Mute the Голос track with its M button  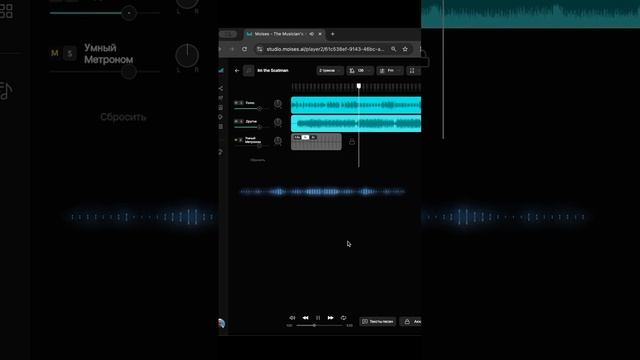(236, 103)
